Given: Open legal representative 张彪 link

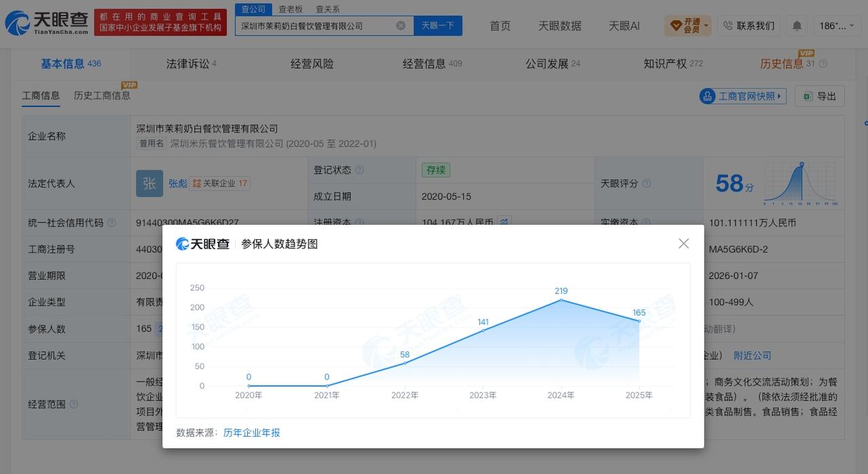Looking at the screenshot, I should click(178, 183).
